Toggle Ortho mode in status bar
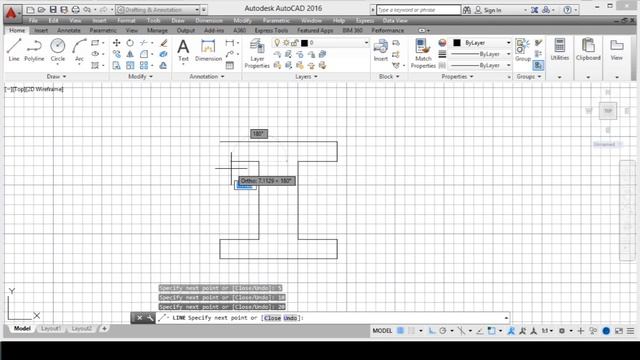Viewport: 640px width, 360px height. [432, 331]
